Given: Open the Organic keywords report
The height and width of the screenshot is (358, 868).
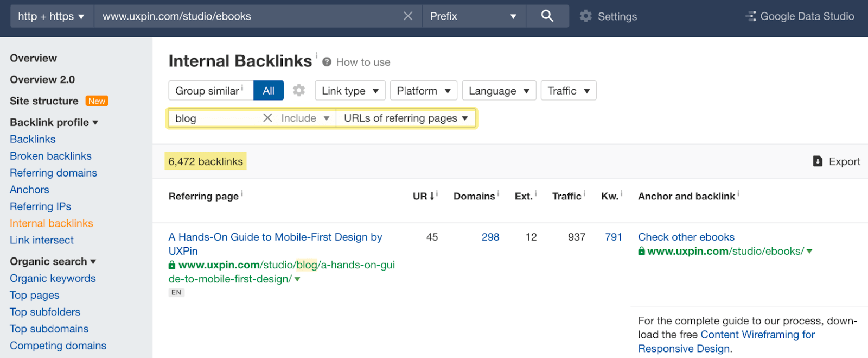Looking at the screenshot, I should pos(53,278).
